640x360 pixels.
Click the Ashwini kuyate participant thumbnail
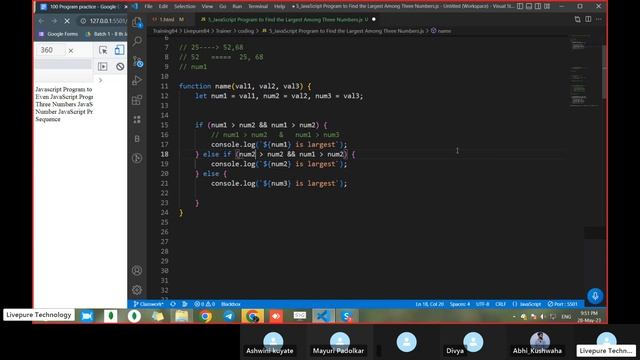click(x=273, y=342)
